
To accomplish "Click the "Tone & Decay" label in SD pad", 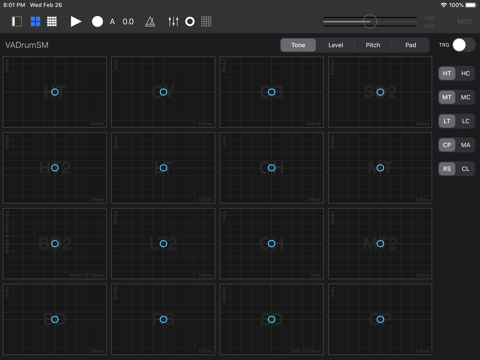I will (x=306, y=351).
